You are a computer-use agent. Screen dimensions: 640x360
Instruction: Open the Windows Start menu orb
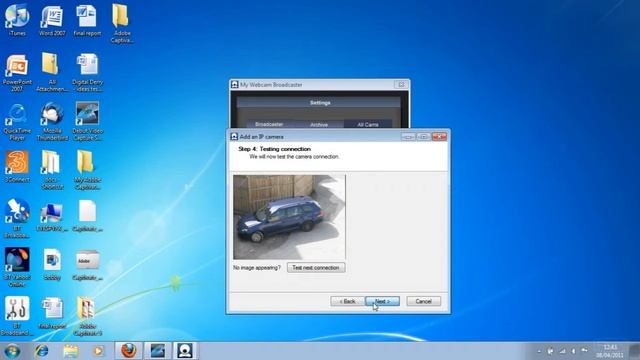pos(12,351)
